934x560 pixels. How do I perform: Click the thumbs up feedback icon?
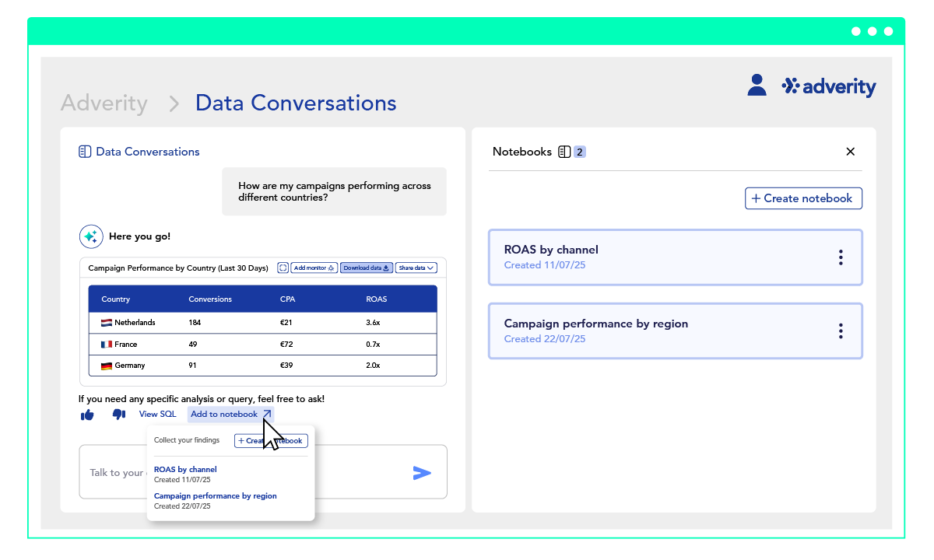click(87, 415)
